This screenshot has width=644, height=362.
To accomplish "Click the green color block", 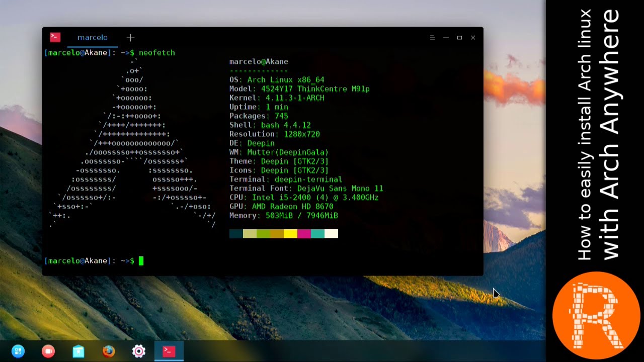I will pos(263,233).
